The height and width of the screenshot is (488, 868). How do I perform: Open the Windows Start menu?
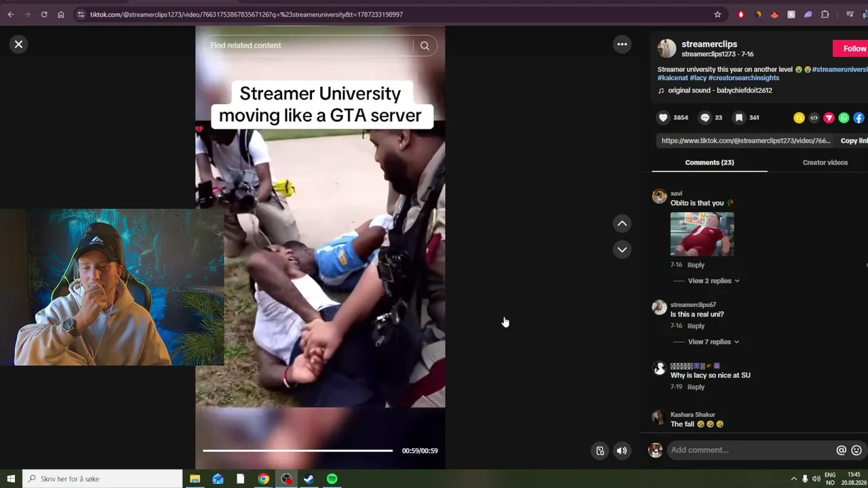pyautogui.click(x=11, y=479)
